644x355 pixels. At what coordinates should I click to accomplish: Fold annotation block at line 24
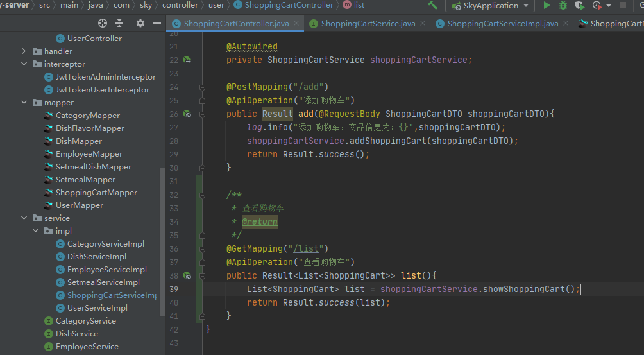[x=202, y=87]
